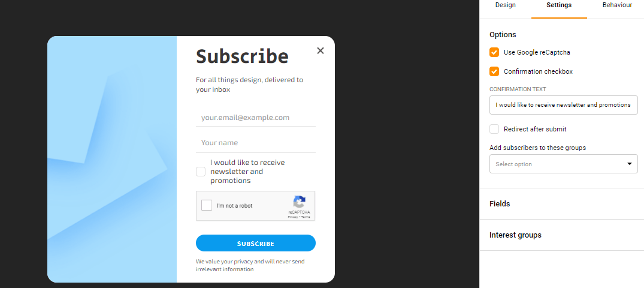This screenshot has height=288, width=644.
Task: Switch to the Design tab
Action: [505, 5]
